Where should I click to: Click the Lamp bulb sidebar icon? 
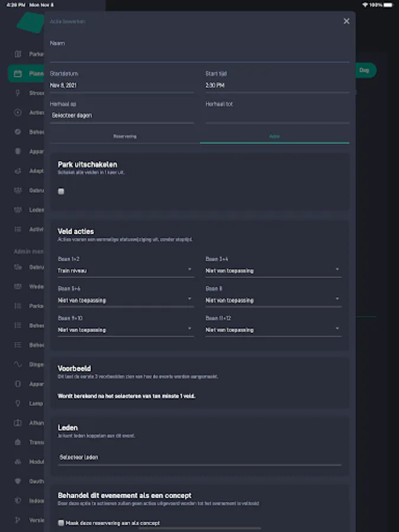tap(18, 404)
